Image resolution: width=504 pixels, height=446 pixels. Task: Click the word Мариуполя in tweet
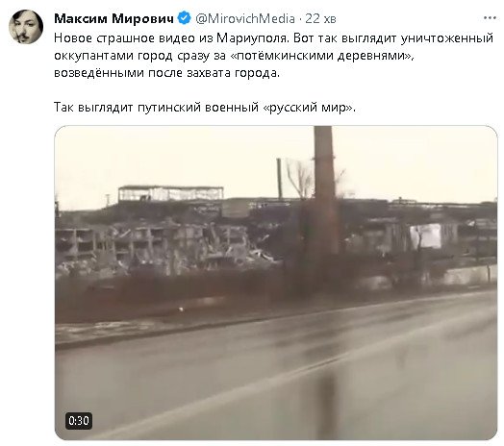coord(252,38)
